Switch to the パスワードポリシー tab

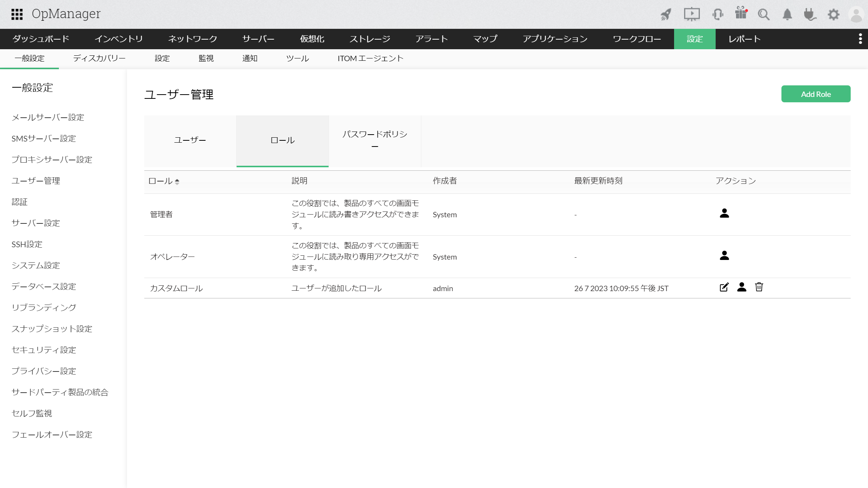tap(375, 140)
